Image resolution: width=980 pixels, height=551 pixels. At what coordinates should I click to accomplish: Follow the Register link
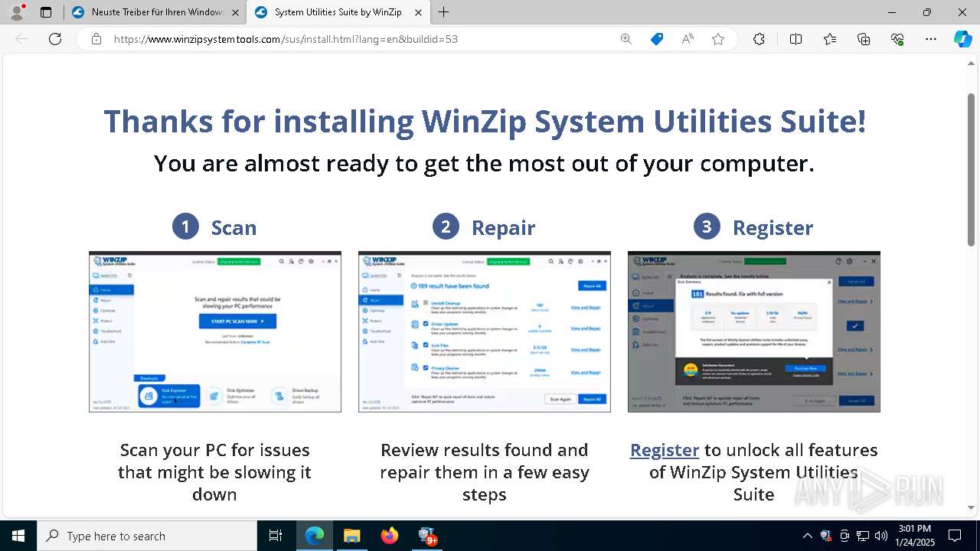pyautogui.click(x=665, y=450)
